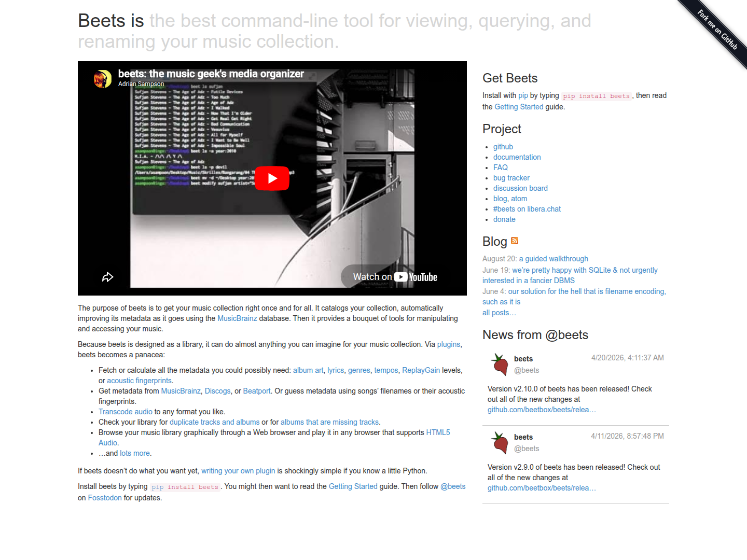This screenshot has height=560, width=747.
Task: Play the beets YouTube video
Action: [x=272, y=178]
